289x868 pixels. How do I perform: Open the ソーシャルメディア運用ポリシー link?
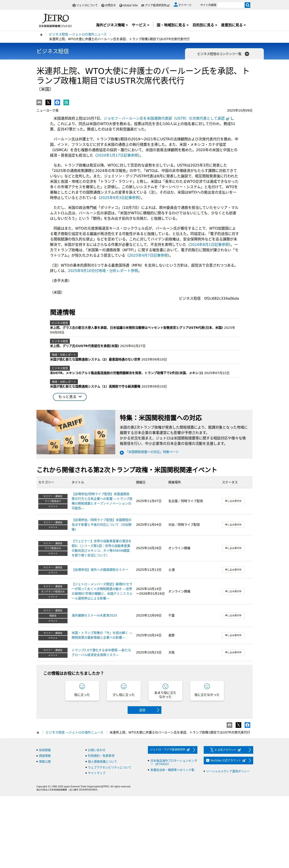click(x=228, y=771)
